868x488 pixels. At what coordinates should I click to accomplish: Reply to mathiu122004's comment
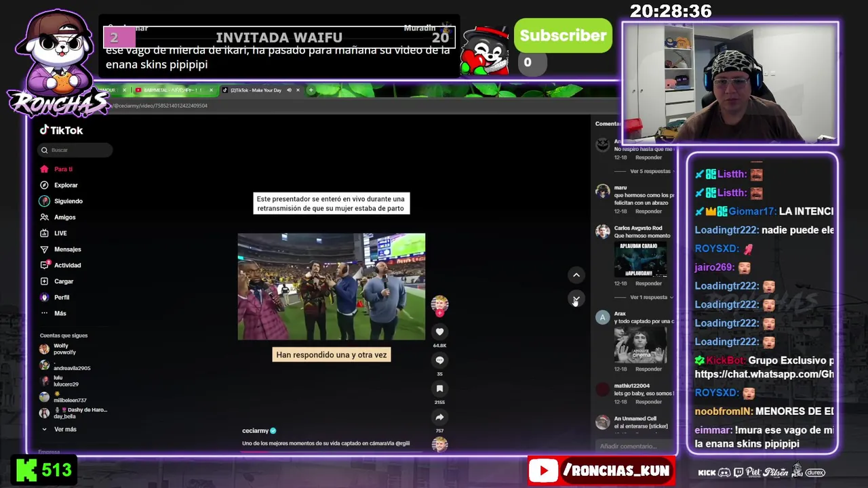point(648,402)
